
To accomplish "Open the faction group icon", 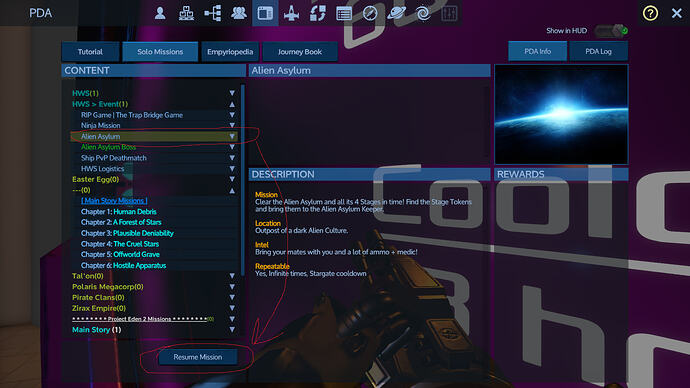I will pos(239,13).
